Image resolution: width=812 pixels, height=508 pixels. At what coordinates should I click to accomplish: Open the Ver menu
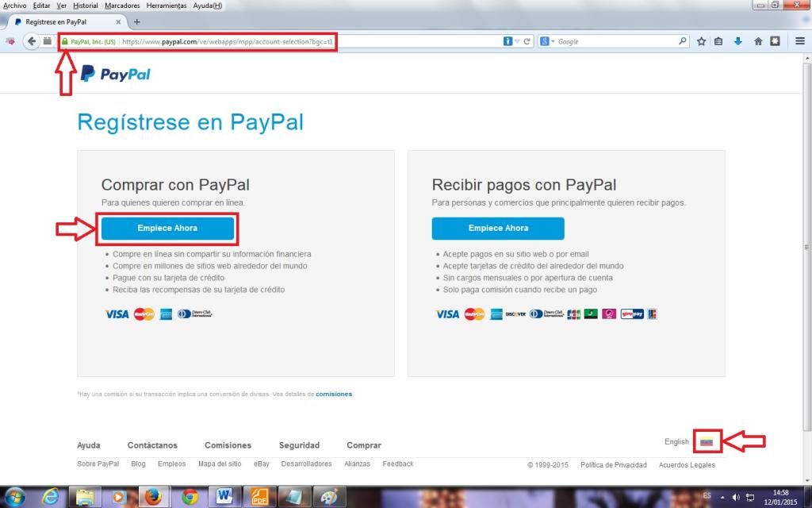(62, 6)
